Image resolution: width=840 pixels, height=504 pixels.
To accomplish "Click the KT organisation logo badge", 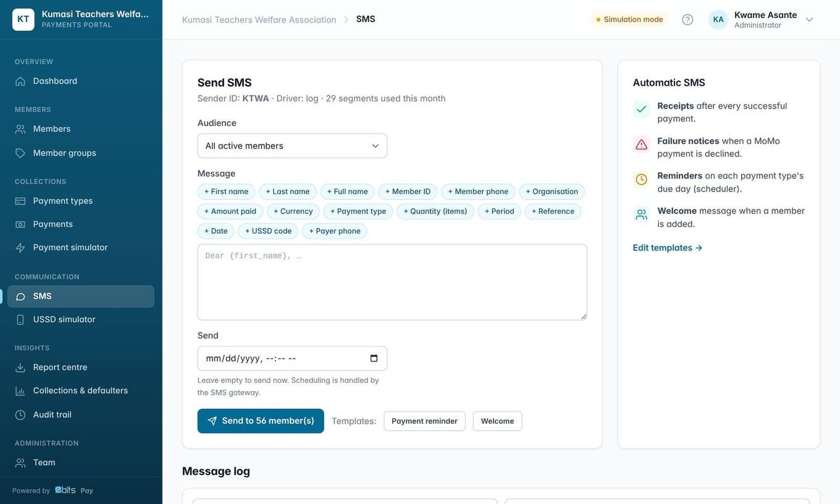I will coord(23,19).
